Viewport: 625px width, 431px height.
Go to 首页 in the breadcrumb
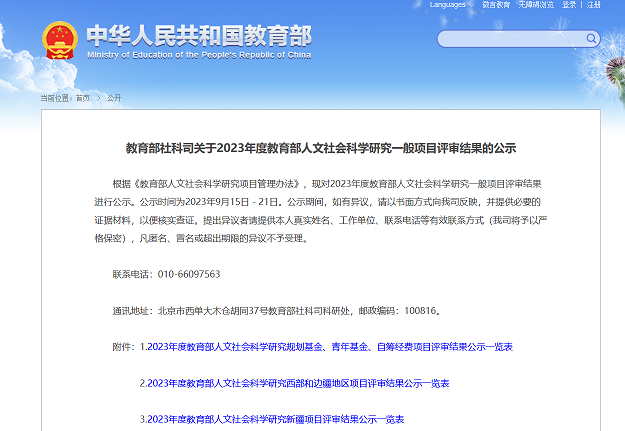point(82,98)
